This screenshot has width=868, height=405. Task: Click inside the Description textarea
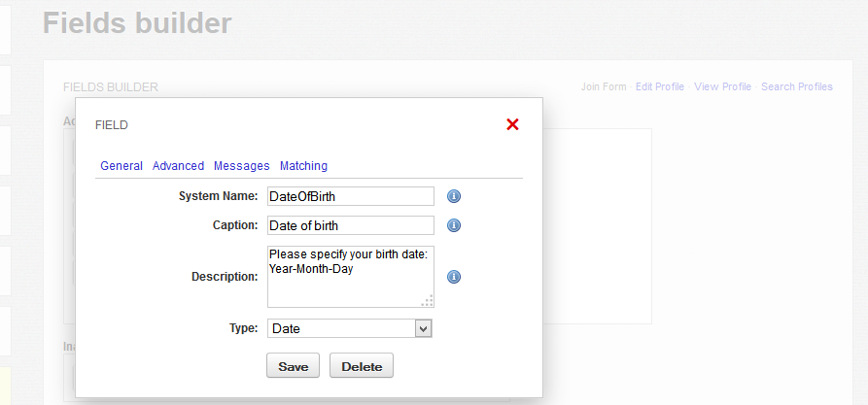point(350,277)
